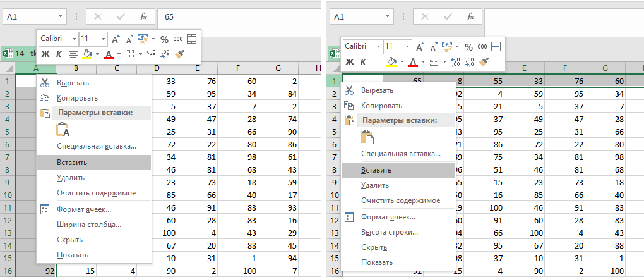The width and height of the screenshot is (644, 277).
Task: Click increase decimal icon in left mini toolbar
Action: click(x=150, y=54)
